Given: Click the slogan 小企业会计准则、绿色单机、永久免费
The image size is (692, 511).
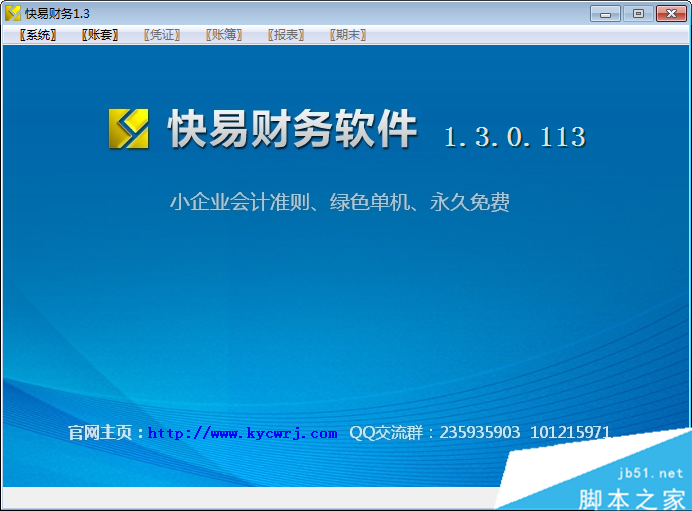Looking at the screenshot, I should click(340, 202).
